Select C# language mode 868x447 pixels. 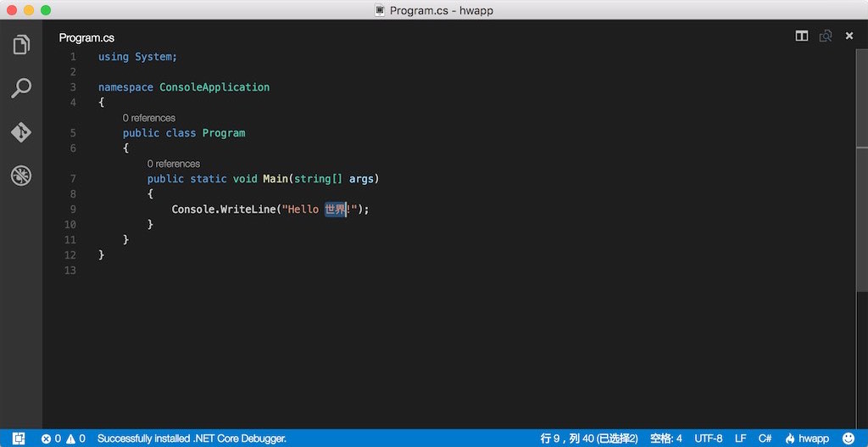coord(765,439)
